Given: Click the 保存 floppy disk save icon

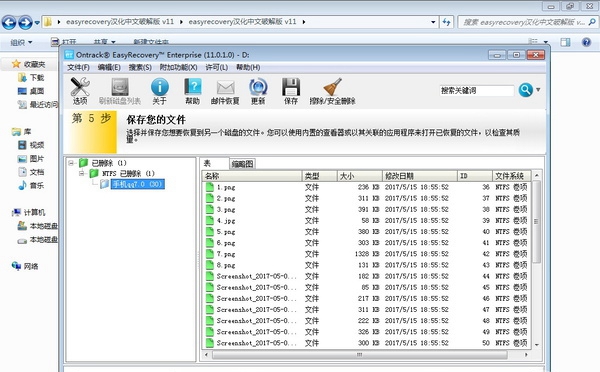Looking at the screenshot, I should pyautogui.click(x=291, y=91).
